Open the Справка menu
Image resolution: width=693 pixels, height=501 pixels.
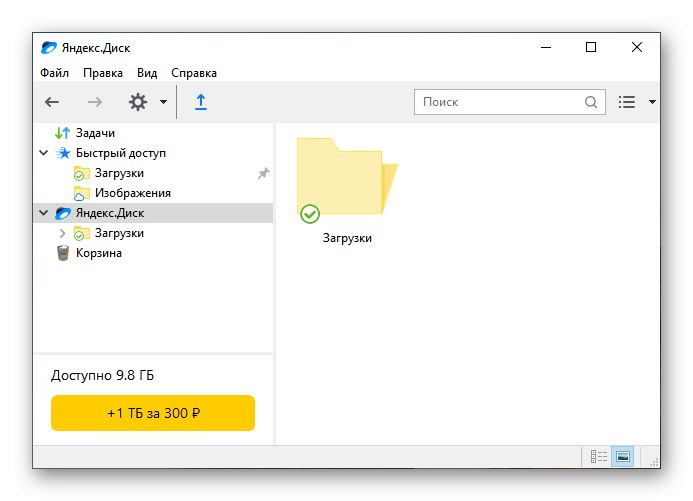pyautogui.click(x=194, y=73)
